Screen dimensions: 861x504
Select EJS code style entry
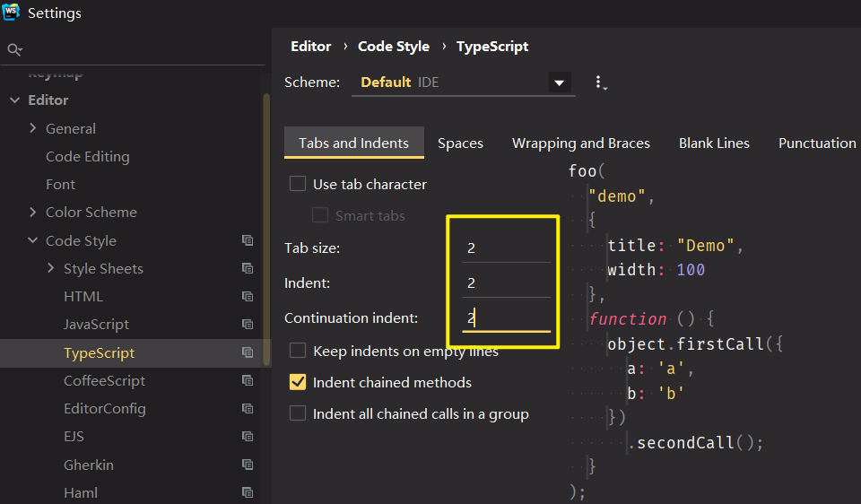click(74, 437)
